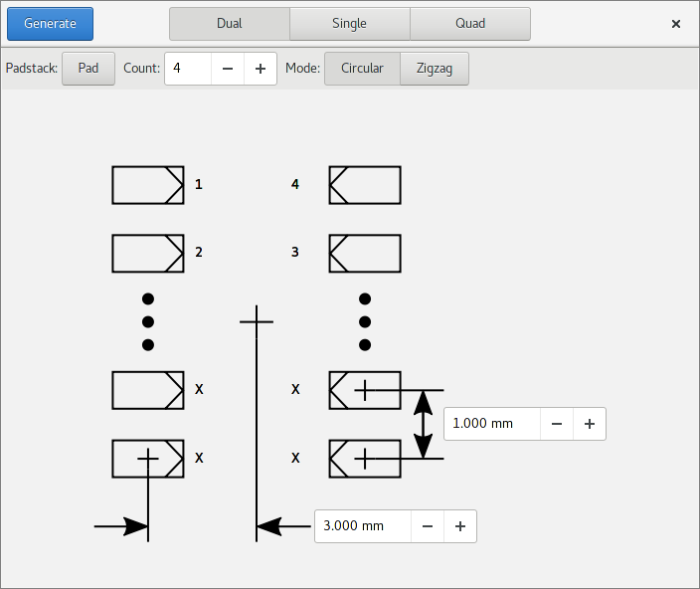Image resolution: width=700 pixels, height=589 pixels.
Task: Switch to the Quad footprint tab
Action: pyautogui.click(x=470, y=24)
